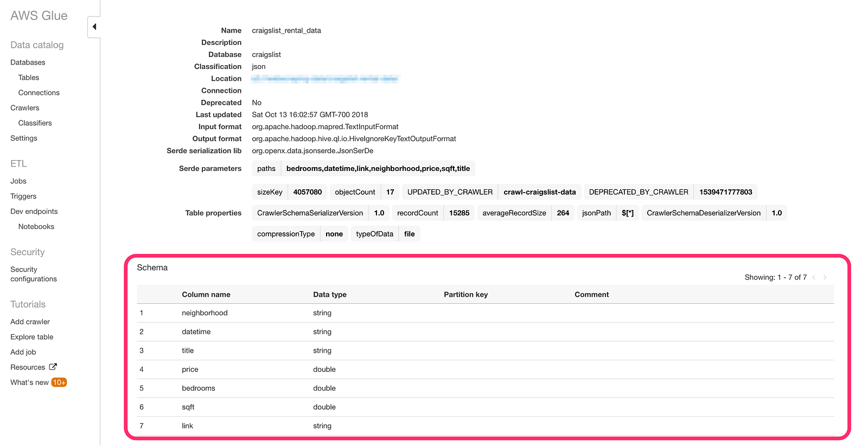
Task: Open Databases in Data catalog
Action: (x=28, y=62)
